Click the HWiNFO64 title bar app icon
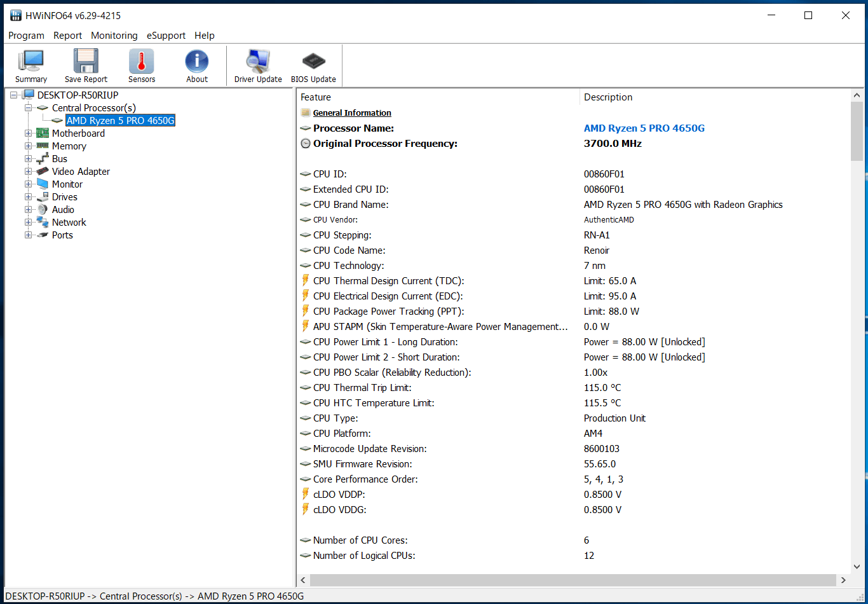The height and width of the screenshot is (604, 868). coord(16,15)
